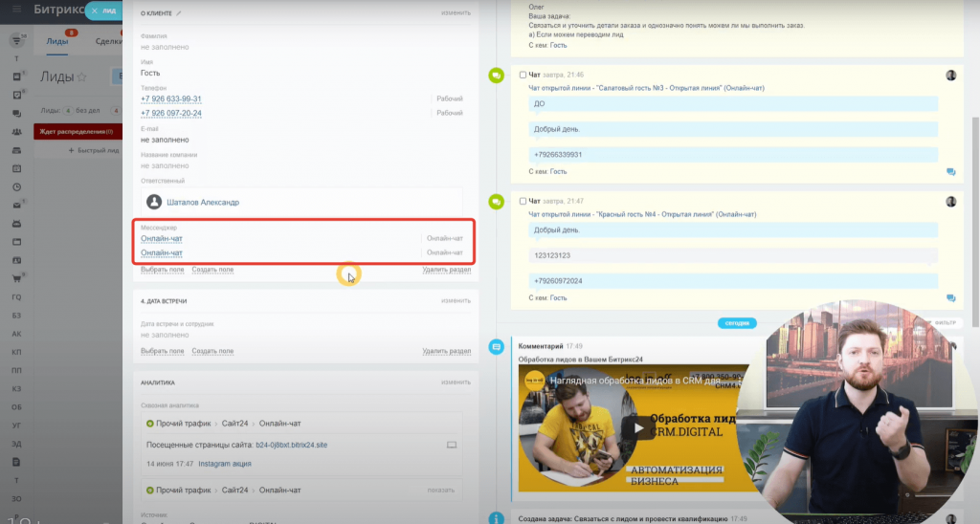Image resolution: width=980 pixels, height=524 pixels.
Task: Call the phone number +7 926 633-99-31
Action: pos(170,99)
